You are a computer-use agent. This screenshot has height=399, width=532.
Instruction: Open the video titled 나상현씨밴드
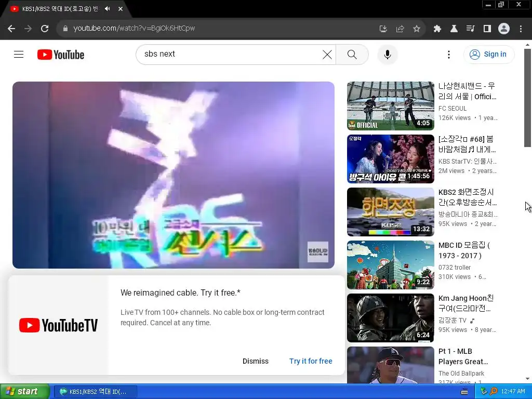(x=467, y=91)
